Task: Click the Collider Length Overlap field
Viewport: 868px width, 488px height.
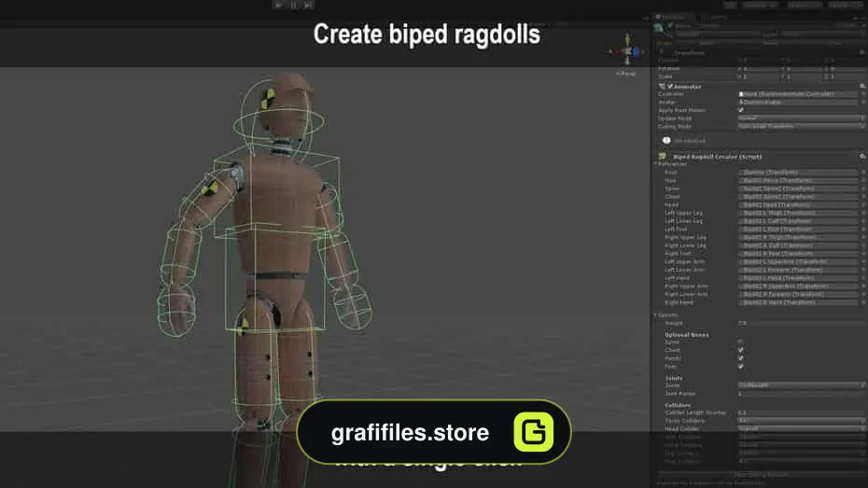Action: pyautogui.click(x=801, y=412)
